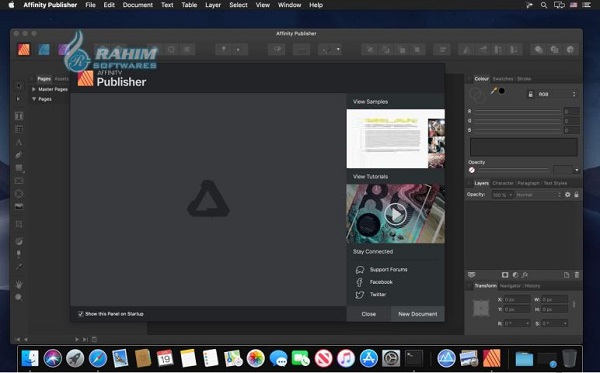Open the File menu
Image resolution: width=600 pixels, height=373 pixels.
point(90,5)
